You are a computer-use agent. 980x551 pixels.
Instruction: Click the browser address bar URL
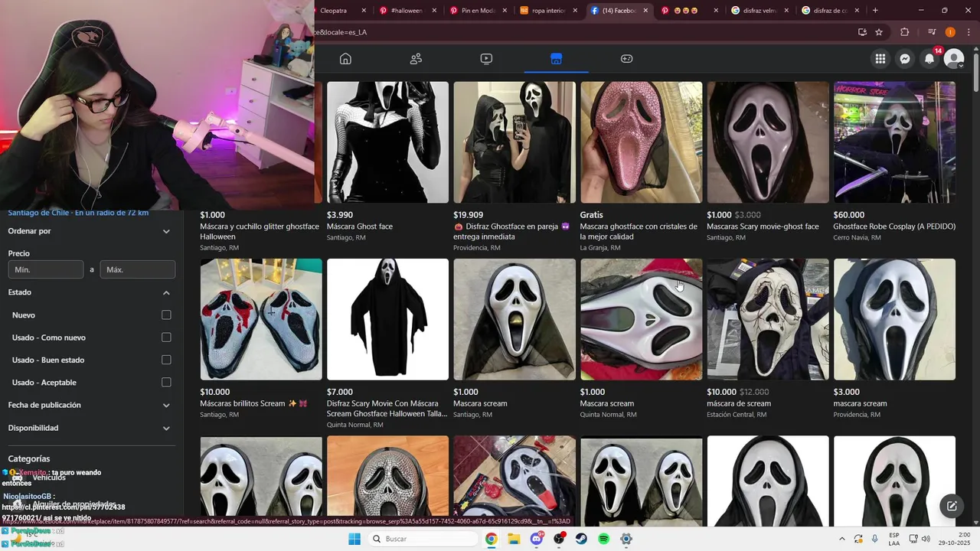(x=582, y=32)
